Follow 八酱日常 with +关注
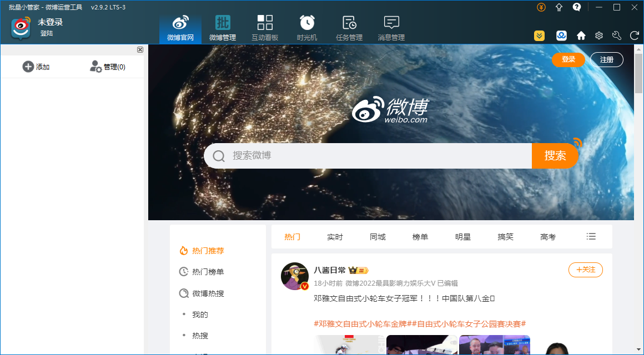The image size is (644, 355). [586, 270]
